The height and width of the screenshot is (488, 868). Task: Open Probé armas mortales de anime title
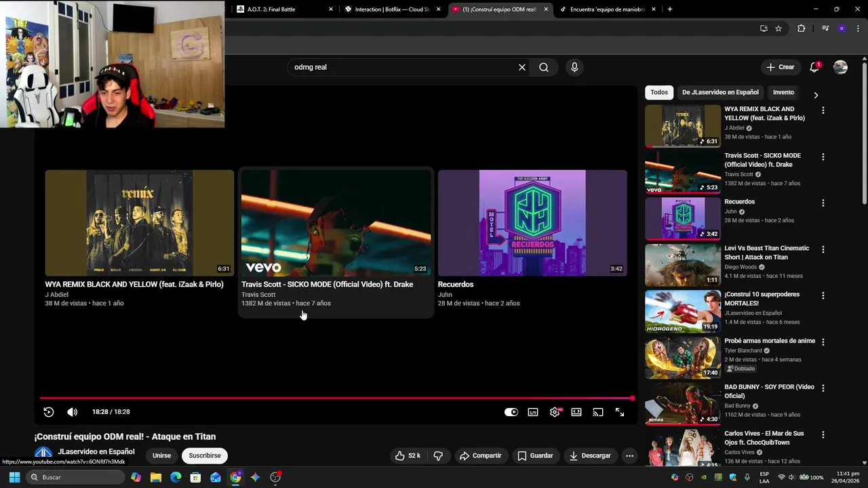coord(770,341)
